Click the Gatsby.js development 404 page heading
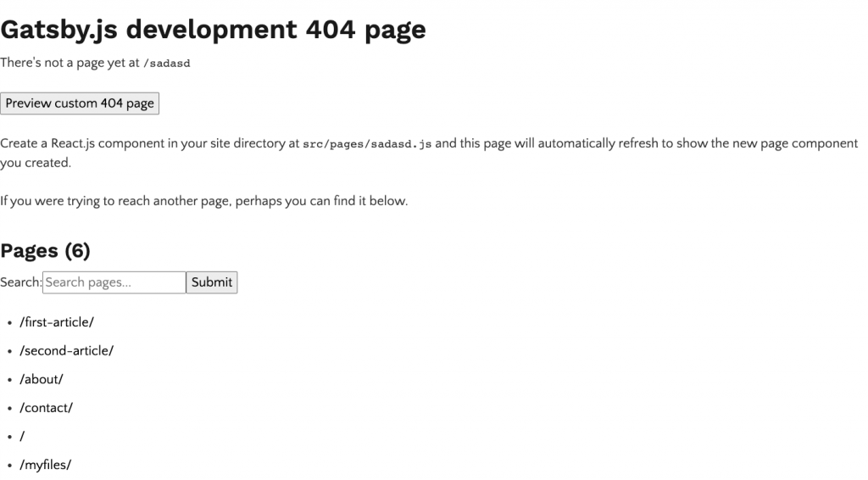The height and width of the screenshot is (480, 868). [213, 30]
